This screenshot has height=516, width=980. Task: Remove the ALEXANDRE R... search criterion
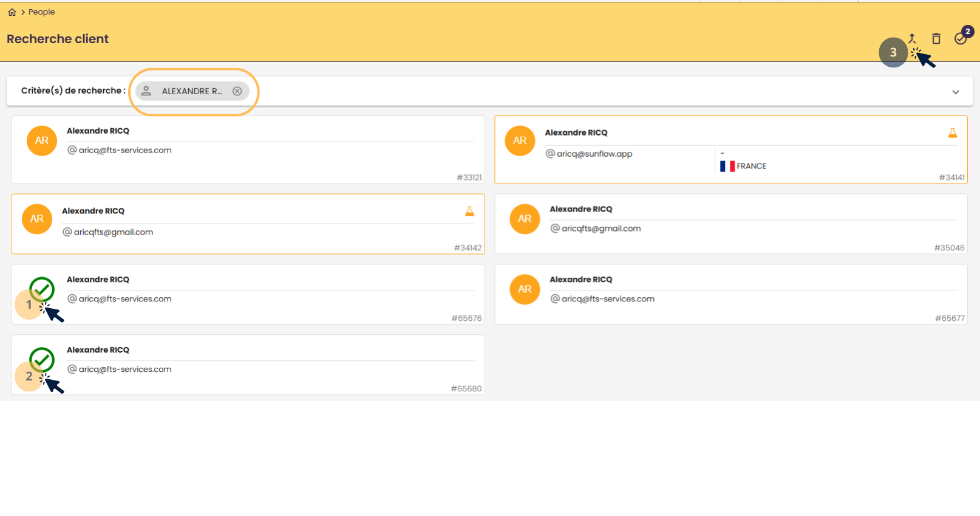coord(237,91)
